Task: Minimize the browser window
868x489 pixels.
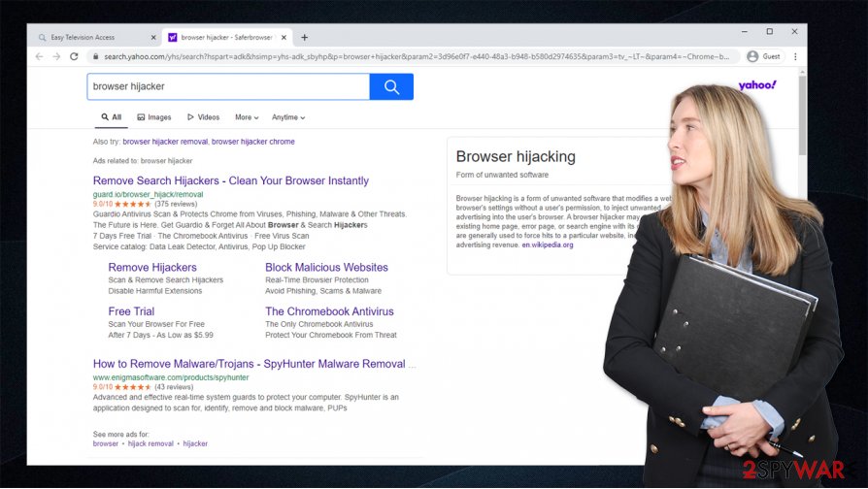Action: pos(745,32)
